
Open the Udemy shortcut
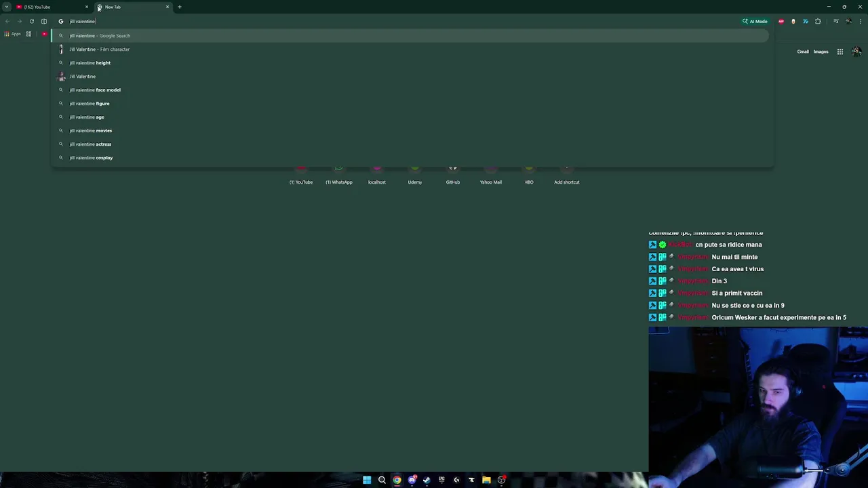tap(415, 175)
